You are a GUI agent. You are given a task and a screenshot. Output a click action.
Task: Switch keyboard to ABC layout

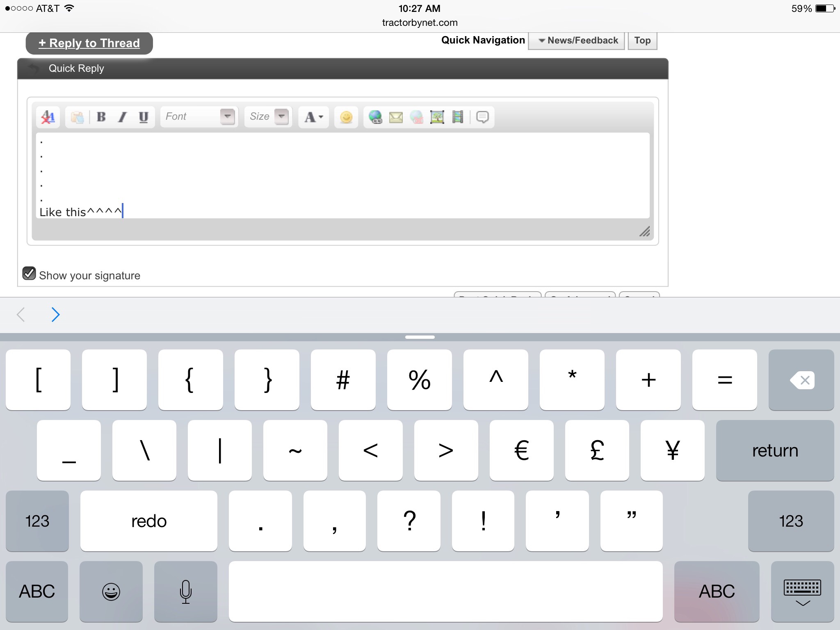[x=37, y=591]
